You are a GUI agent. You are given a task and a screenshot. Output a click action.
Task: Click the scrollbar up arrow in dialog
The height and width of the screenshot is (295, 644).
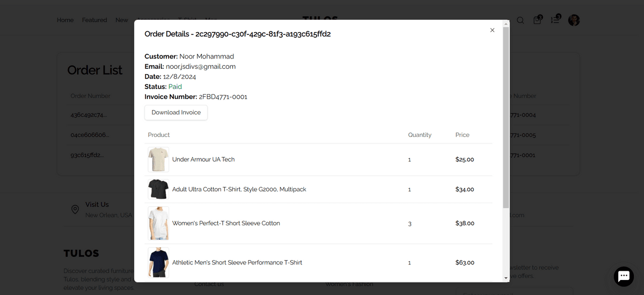click(x=506, y=24)
